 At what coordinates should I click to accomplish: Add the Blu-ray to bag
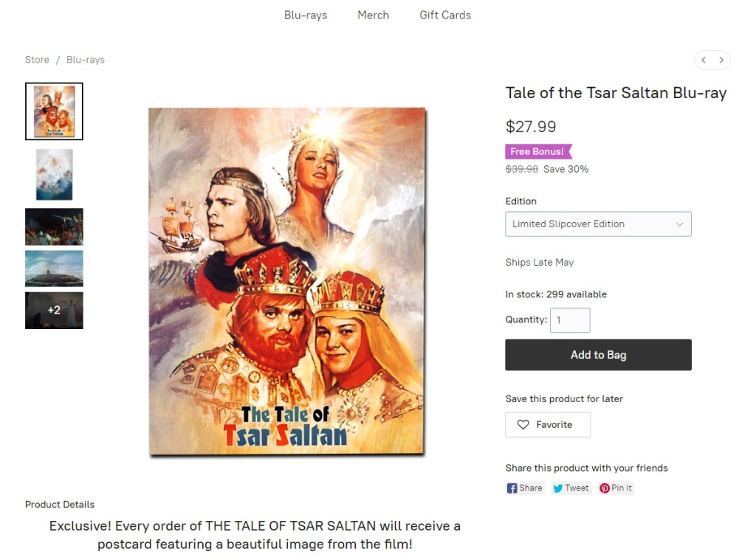(x=598, y=355)
